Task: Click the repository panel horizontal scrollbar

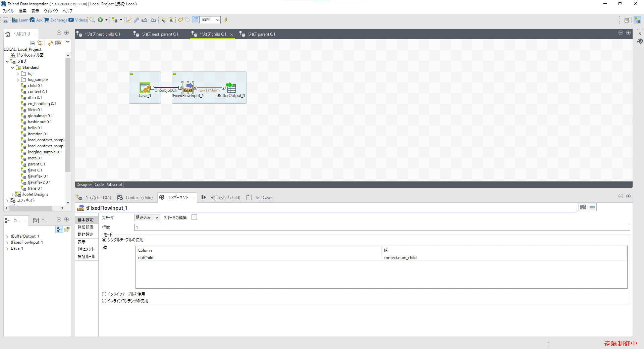Action: point(31,208)
